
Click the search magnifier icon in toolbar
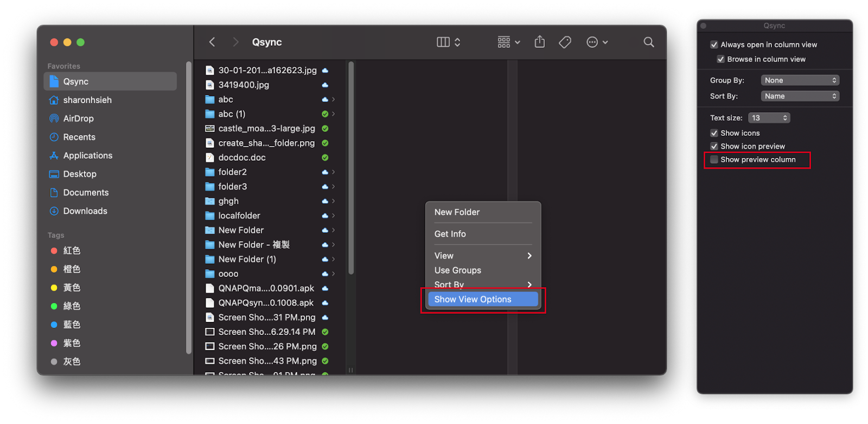click(648, 42)
